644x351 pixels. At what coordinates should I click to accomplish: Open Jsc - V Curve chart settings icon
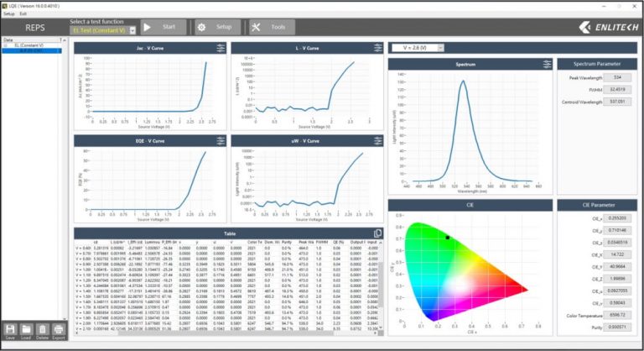221,48
